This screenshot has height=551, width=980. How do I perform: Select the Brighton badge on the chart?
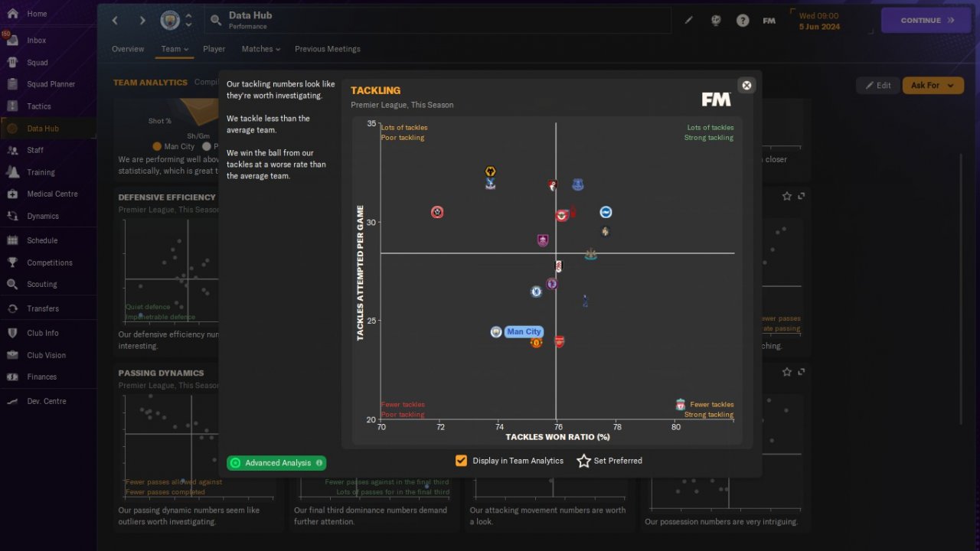pyautogui.click(x=606, y=212)
